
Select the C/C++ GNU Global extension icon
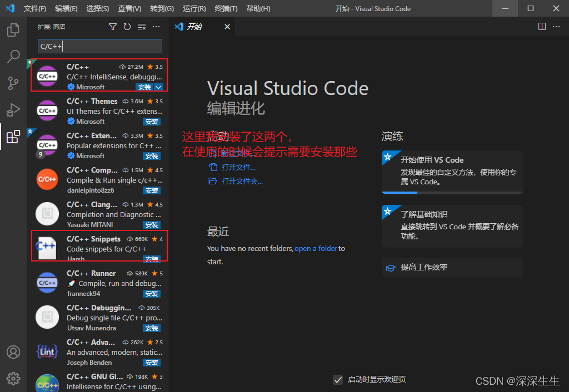click(x=47, y=384)
